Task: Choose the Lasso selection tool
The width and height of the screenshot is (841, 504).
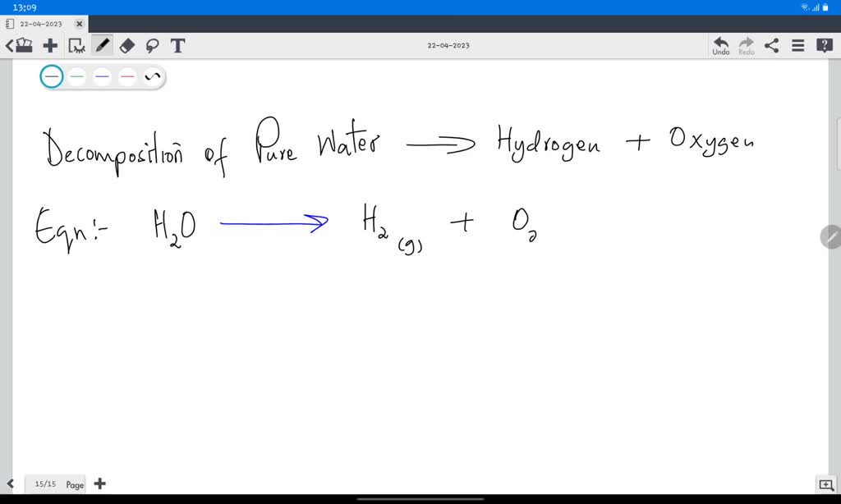Action: (153, 46)
